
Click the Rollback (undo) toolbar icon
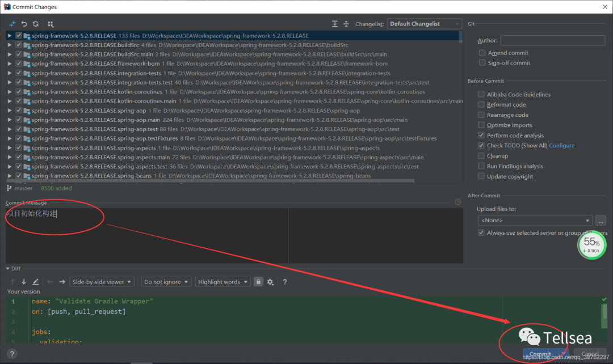click(x=24, y=24)
